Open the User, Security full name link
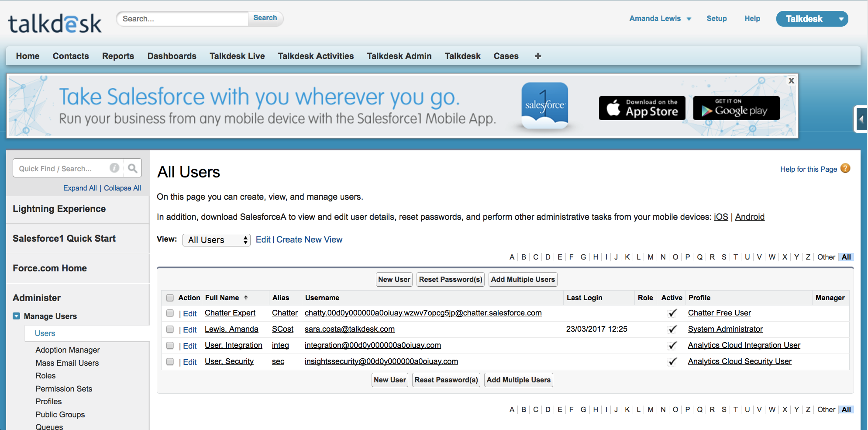This screenshot has width=868, height=430. click(229, 361)
